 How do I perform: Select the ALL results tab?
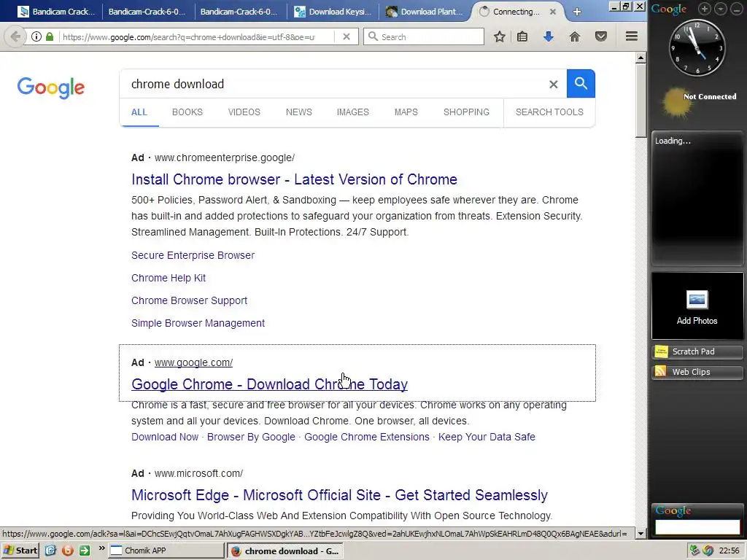coord(139,112)
